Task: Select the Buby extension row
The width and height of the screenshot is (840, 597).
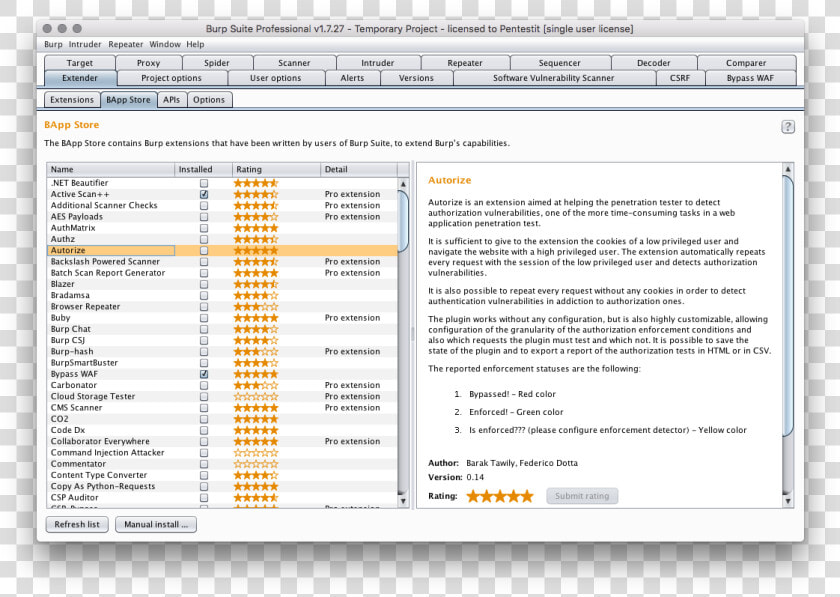Action: click(222, 318)
